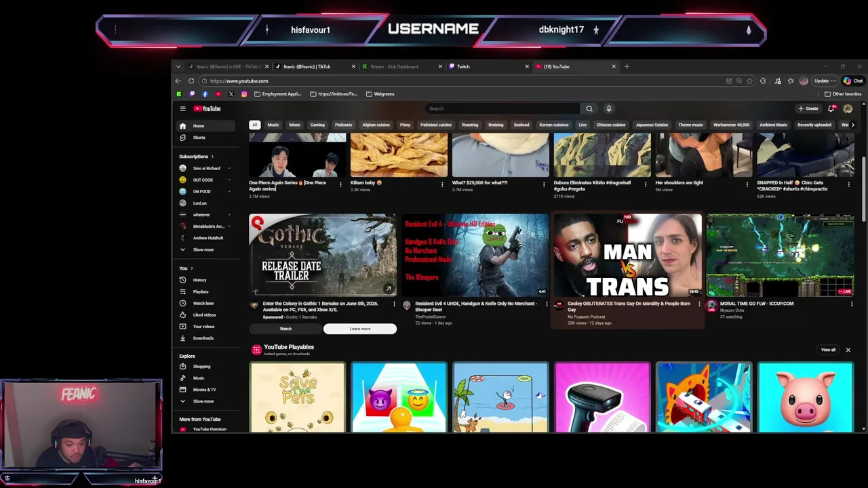
Task: Select the Podcasts category chip
Action: point(343,125)
